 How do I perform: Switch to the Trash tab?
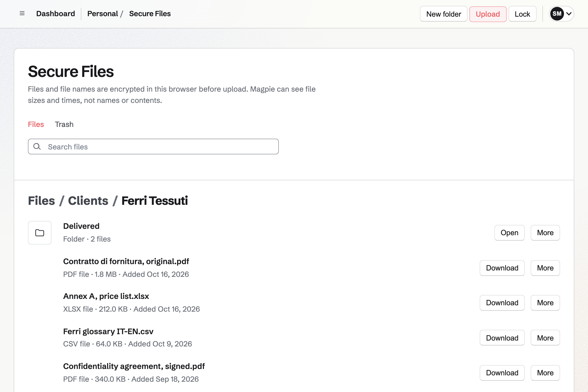[x=64, y=124]
